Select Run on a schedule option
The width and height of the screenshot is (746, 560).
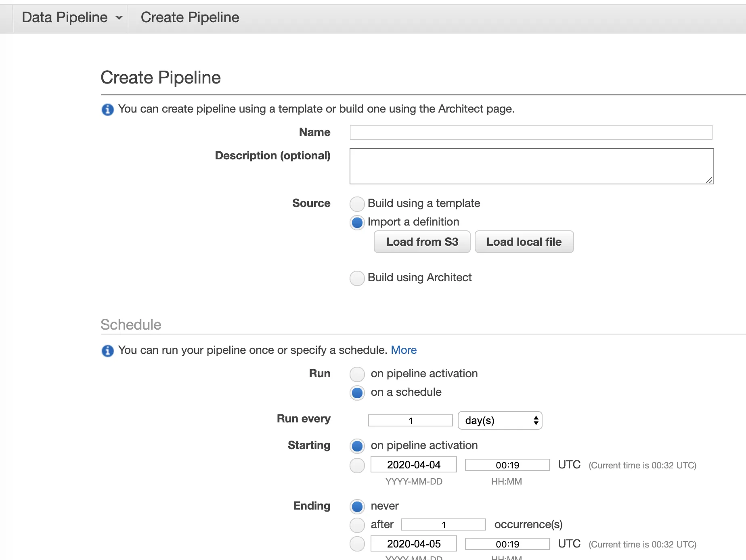(357, 393)
